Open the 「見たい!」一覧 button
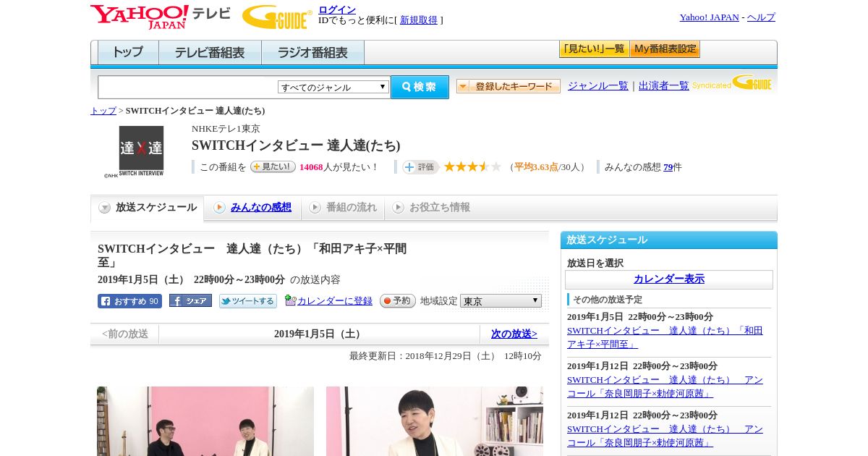Screen dimensions: 868x456 pos(594,49)
